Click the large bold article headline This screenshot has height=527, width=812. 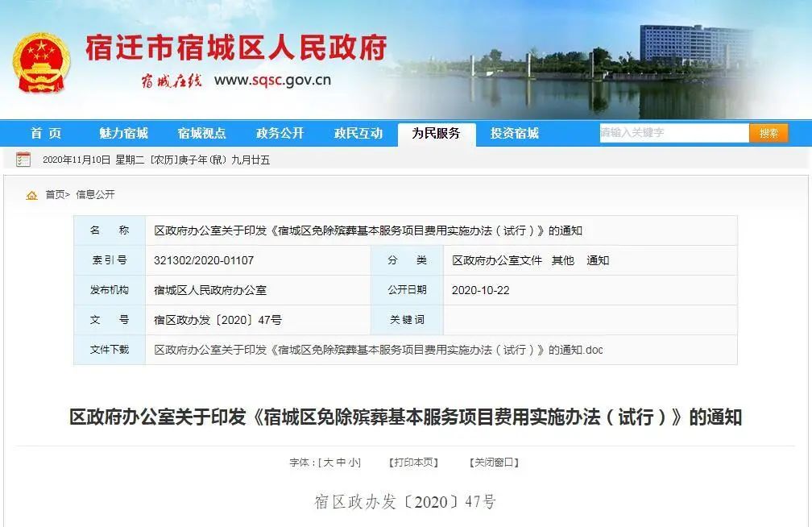[406, 417]
